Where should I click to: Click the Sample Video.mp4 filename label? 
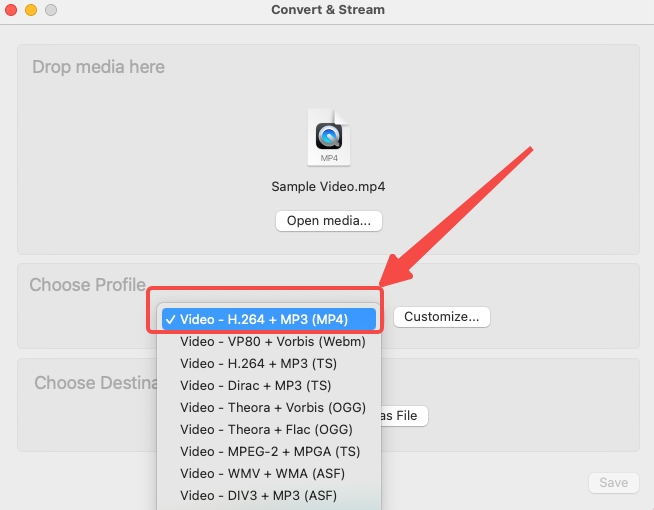point(328,187)
